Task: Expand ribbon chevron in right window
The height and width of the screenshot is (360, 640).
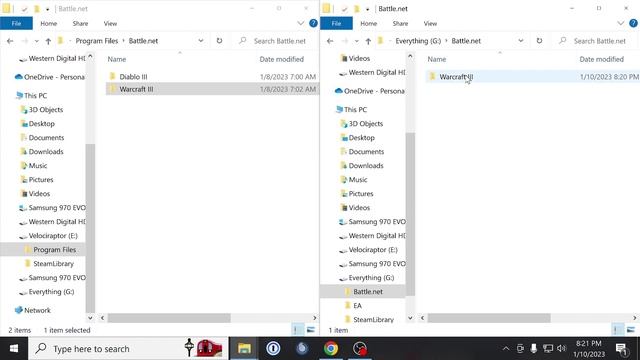Action: tap(620, 23)
